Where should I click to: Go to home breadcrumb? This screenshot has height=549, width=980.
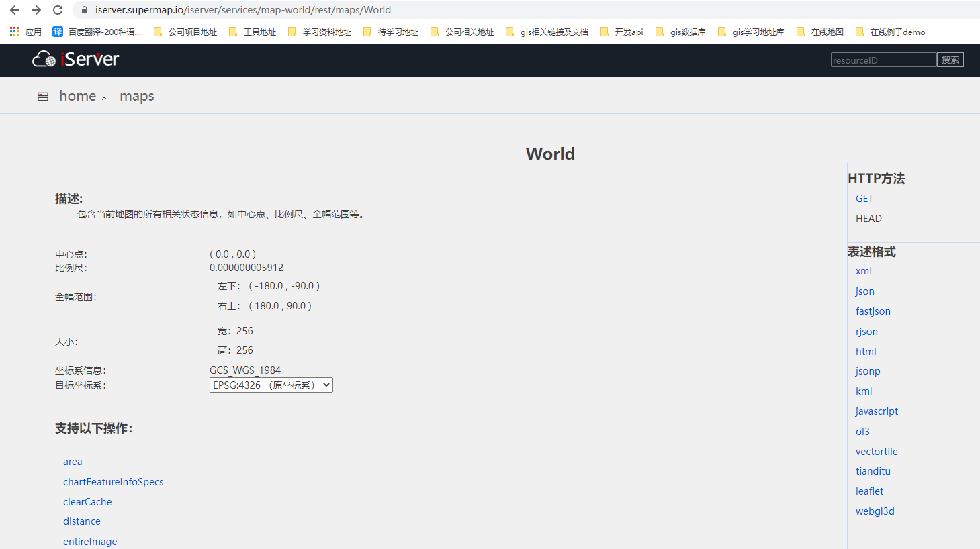pyautogui.click(x=78, y=96)
